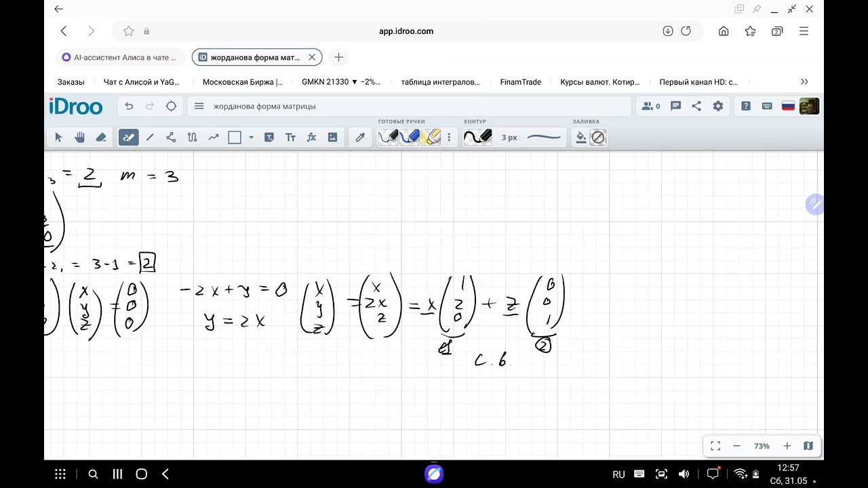Edit the board title field
This screenshot has height=488, width=868.
pyautogui.click(x=417, y=106)
